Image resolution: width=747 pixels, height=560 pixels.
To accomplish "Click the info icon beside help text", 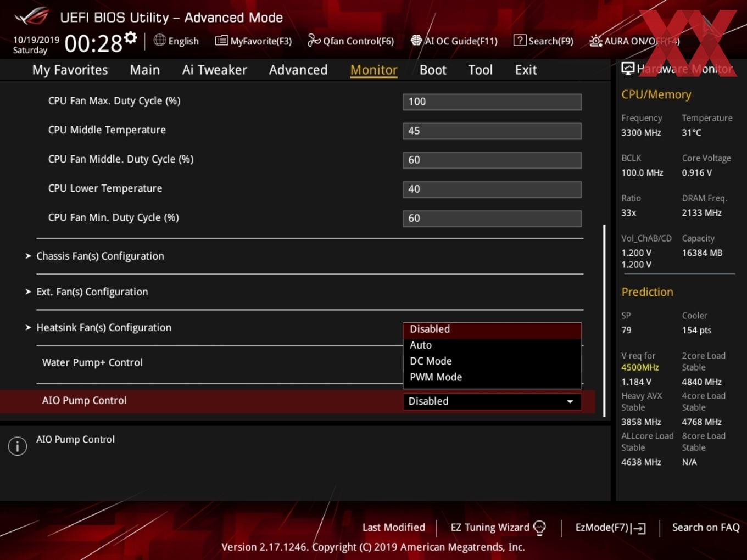I will pos(18,446).
